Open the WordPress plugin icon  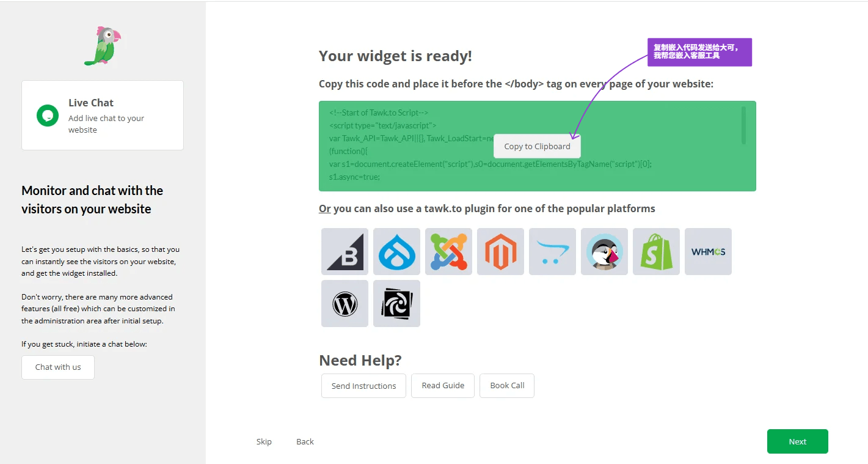point(345,303)
